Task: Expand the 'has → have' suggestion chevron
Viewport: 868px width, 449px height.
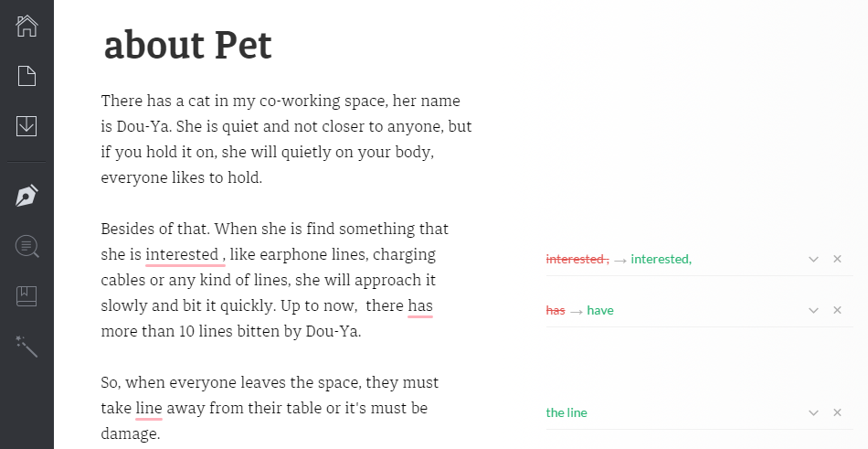Action: point(813,311)
